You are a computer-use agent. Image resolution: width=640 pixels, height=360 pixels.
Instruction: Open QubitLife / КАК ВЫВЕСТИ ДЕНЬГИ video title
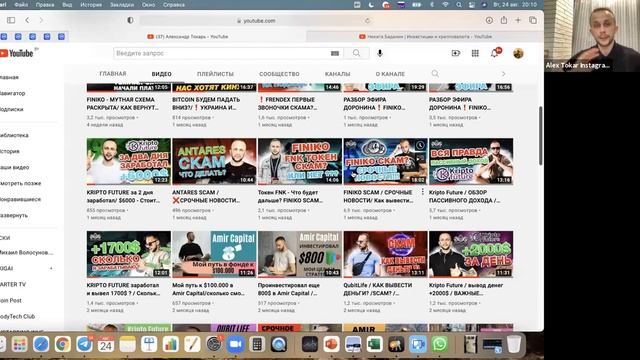pyautogui.click(x=378, y=289)
